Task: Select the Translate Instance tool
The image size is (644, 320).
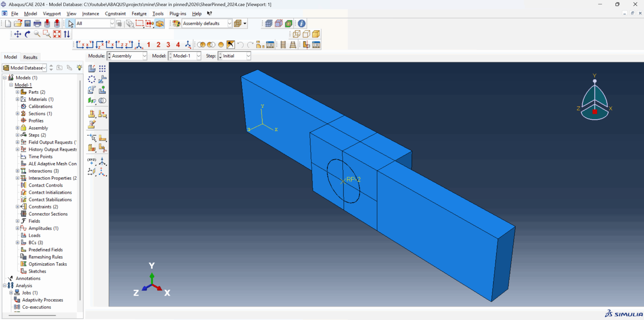Action: 102,79
